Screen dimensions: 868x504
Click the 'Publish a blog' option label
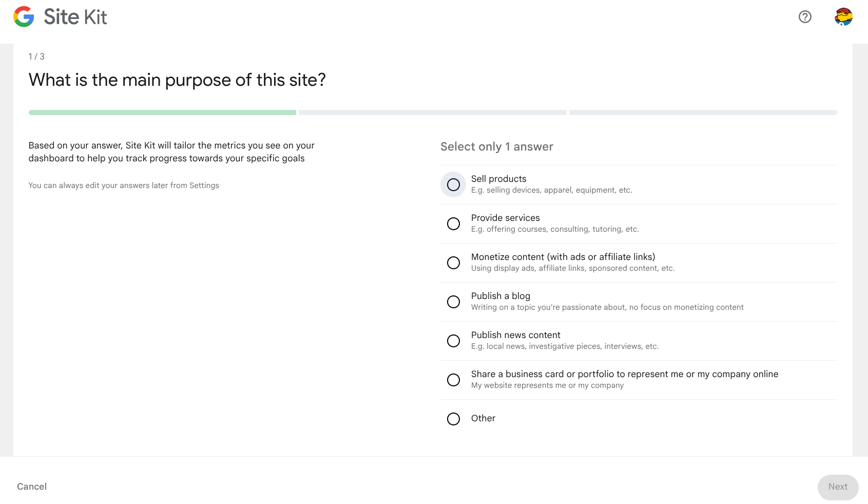pos(500,296)
